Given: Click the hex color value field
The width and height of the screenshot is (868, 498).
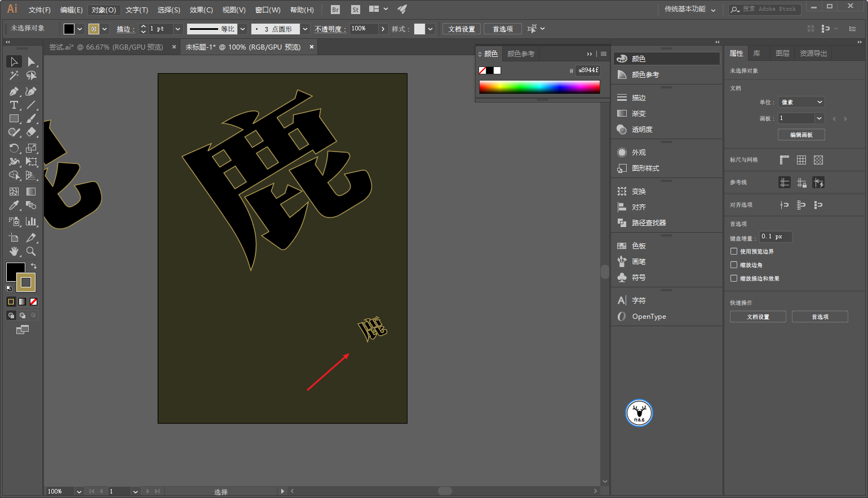Looking at the screenshot, I should tap(588, 70).
